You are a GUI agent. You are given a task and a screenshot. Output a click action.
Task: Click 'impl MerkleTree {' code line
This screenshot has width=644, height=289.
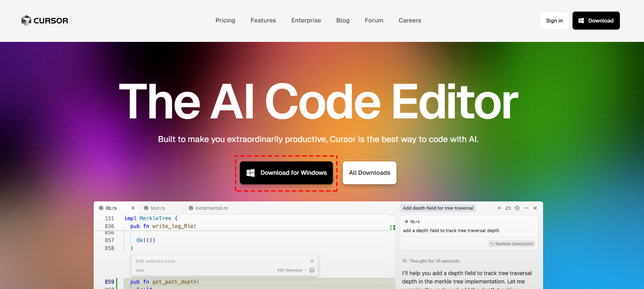pos(151,218)
